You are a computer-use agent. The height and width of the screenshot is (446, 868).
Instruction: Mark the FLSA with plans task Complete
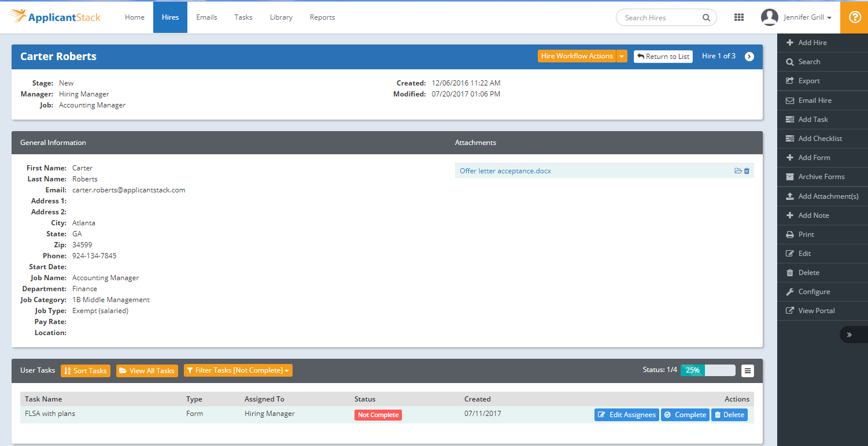(x=685, y=414)
